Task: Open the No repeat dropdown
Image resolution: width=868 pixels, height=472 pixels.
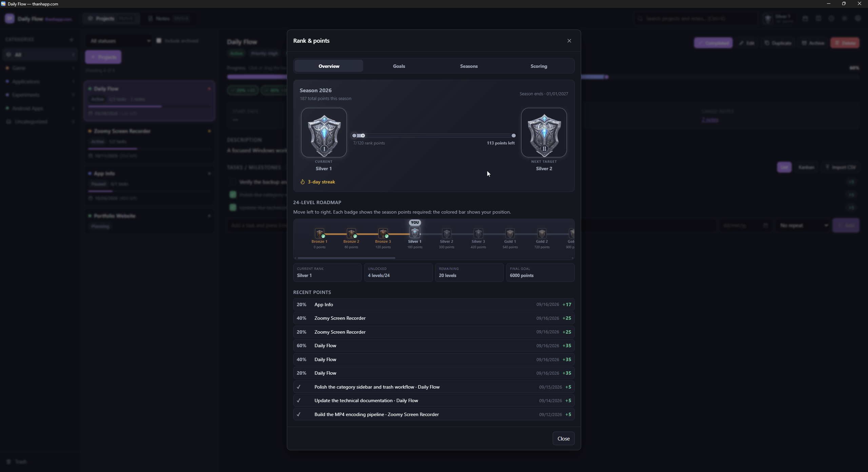Action: tap(803, 225)
